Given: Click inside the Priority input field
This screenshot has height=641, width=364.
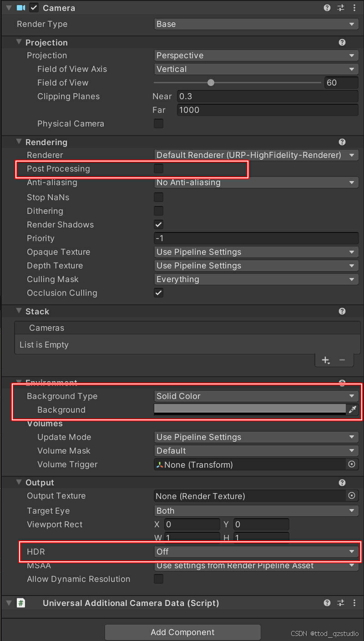Looking at the screenshot, I should (256, 238).
